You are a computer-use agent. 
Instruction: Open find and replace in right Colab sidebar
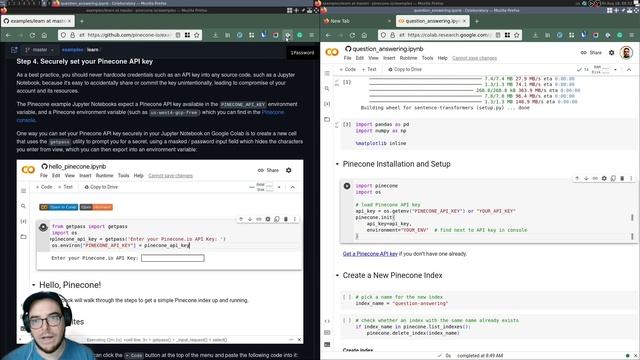tap(327, 89)
